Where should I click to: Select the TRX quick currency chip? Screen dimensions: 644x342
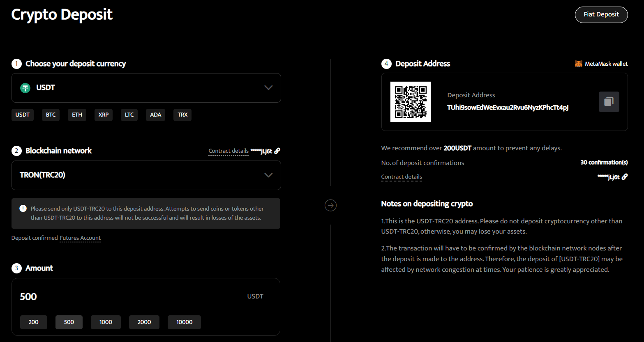click(x=182, y=115)
